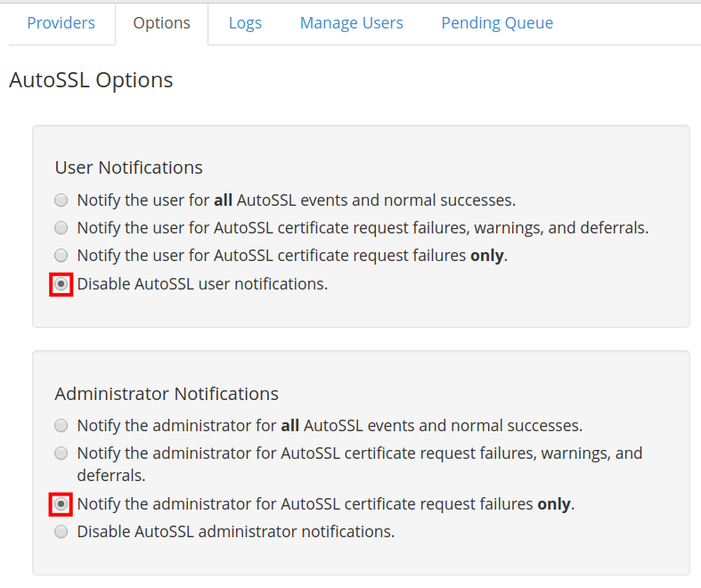
Task: Open the Pending Queue tab
Action: (x=497, y=23)
